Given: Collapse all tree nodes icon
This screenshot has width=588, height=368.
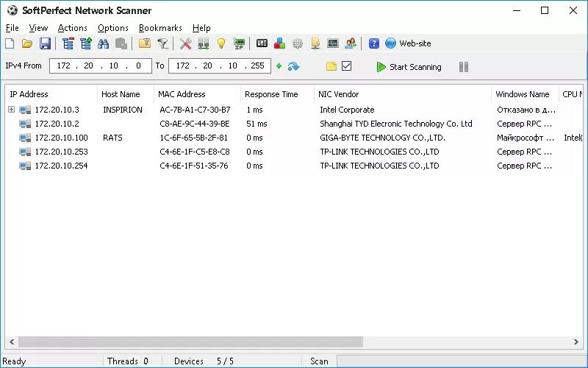Looking at the screenshot, I should point(68,43).
